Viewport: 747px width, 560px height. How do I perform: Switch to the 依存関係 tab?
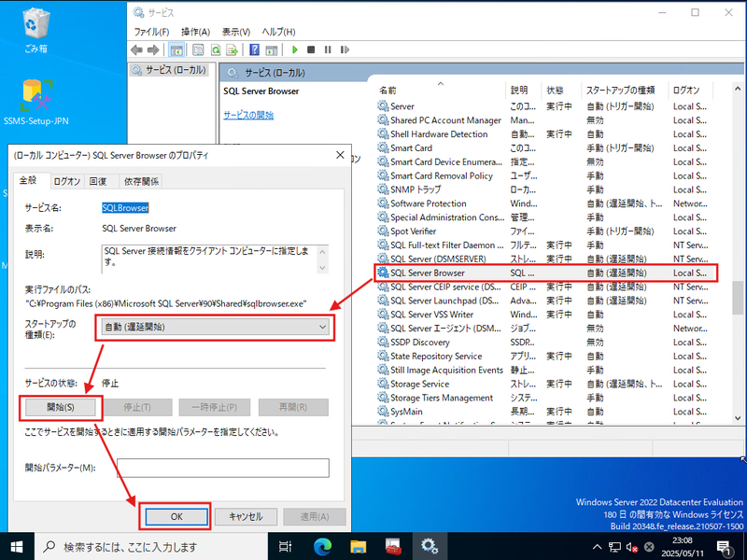pyautogui.click(x=141, y=181)
